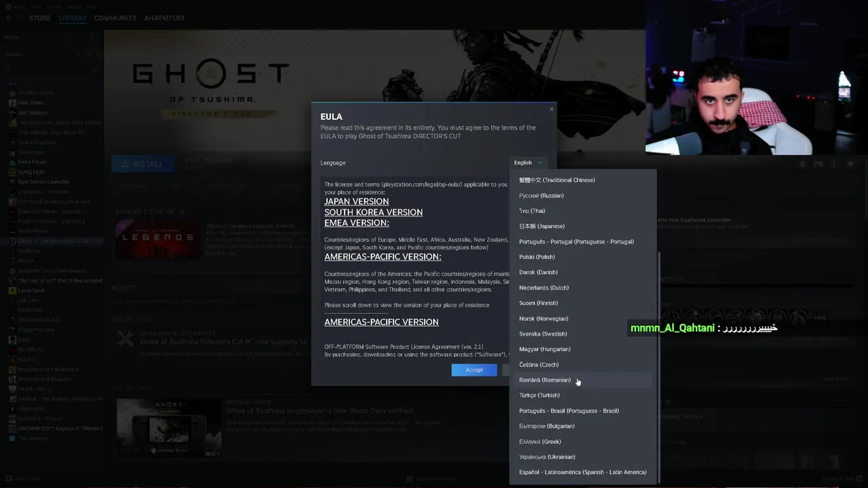Open the STORE tab in Steam

[39, 18]
